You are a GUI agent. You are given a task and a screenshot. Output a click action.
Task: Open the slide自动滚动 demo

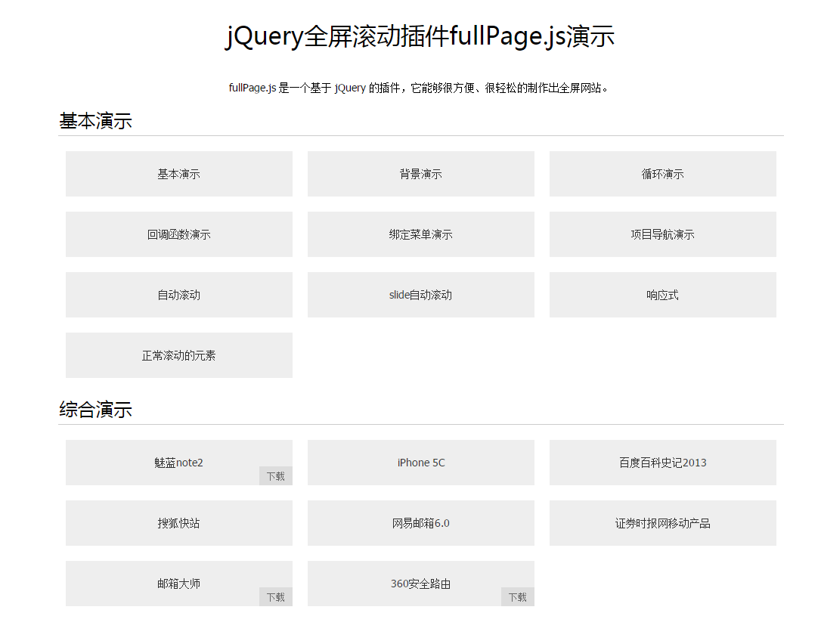[x=420, y=295]
